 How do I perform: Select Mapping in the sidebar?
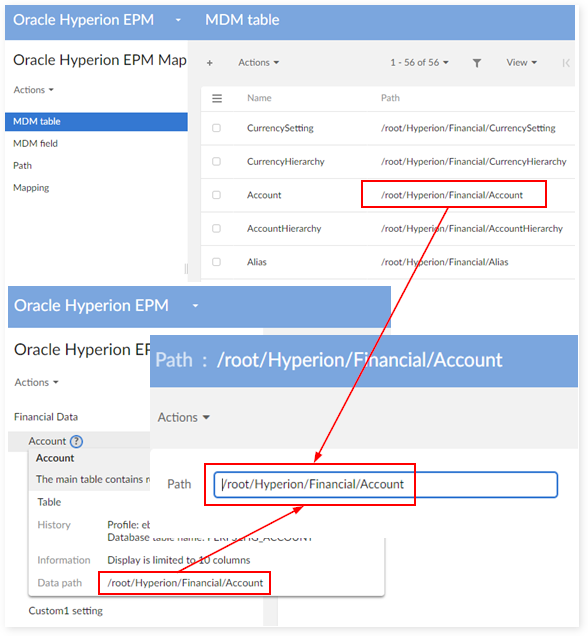31,188
